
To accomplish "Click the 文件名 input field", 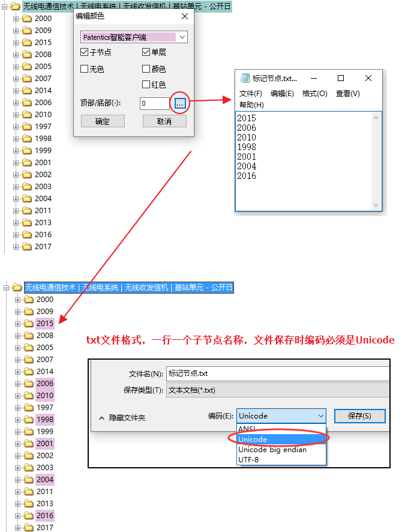I will 277,373.
